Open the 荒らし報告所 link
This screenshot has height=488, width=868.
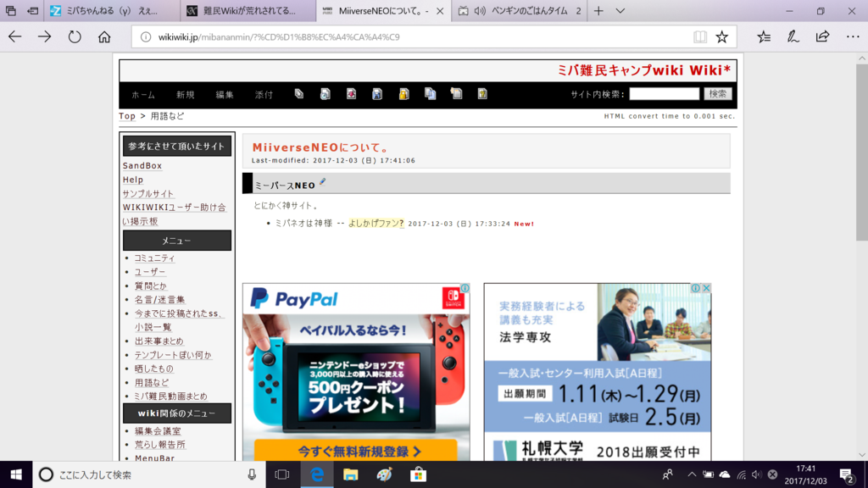tap(160, 445)
